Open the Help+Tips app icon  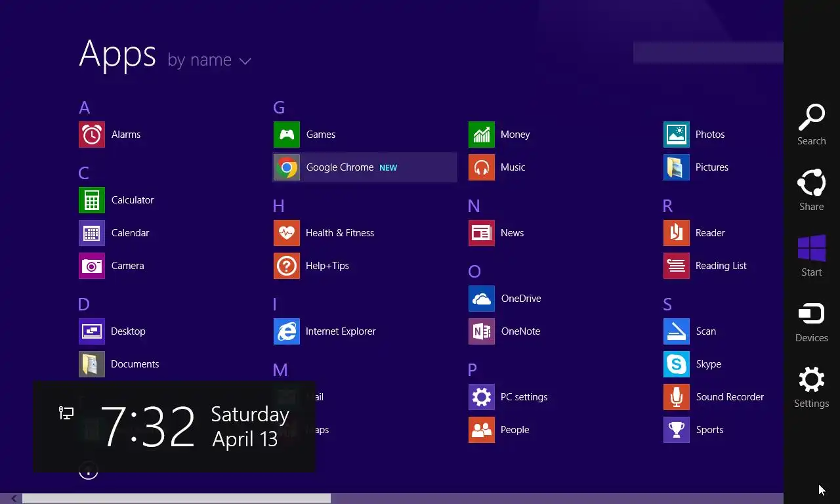287,266
